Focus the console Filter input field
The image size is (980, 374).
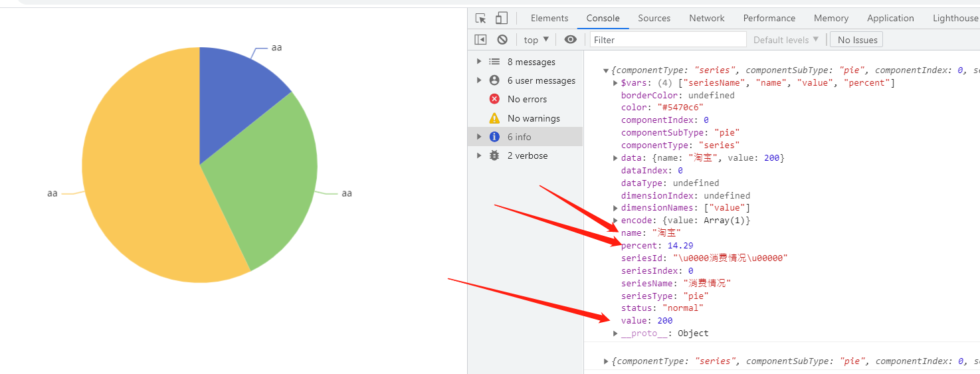tap(668, 40)
